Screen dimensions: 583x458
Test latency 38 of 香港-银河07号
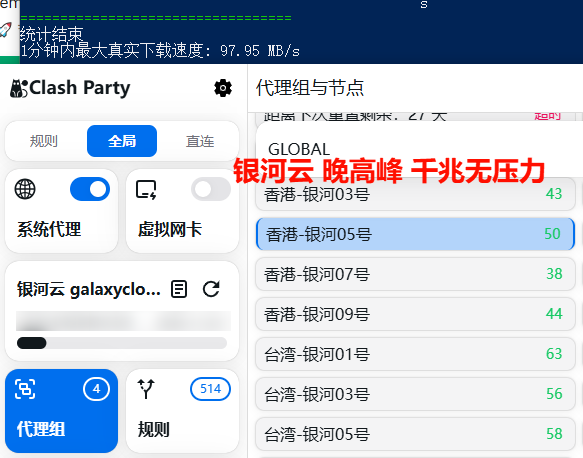(x=554, y=274)
